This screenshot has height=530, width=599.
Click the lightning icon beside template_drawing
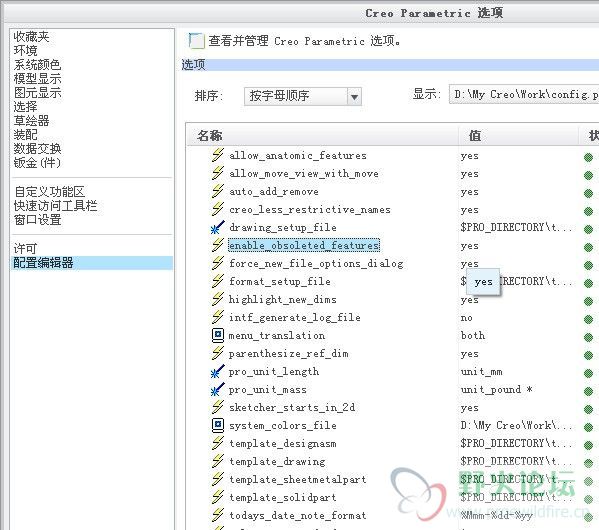218,461
